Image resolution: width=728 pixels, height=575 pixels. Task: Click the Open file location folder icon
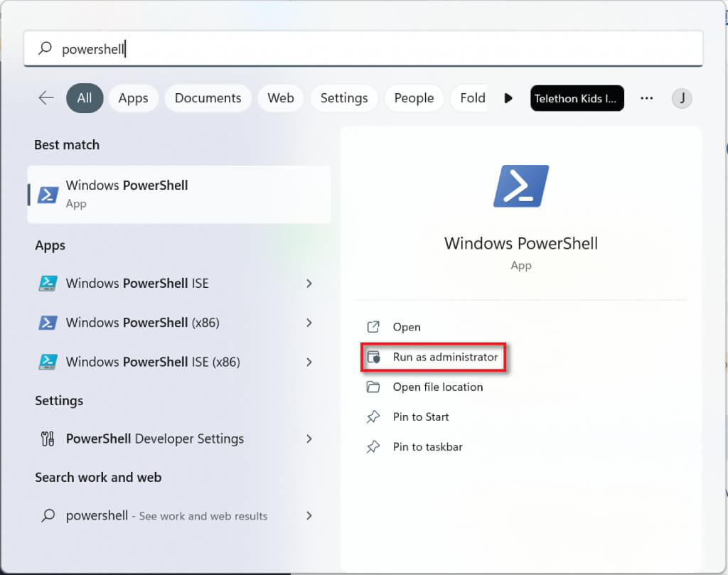tap(373, 387)
